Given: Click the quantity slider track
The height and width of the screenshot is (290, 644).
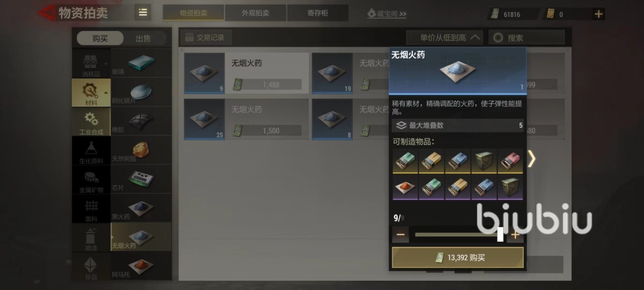Looking at the screenshot, I should [x=458, y=235].
